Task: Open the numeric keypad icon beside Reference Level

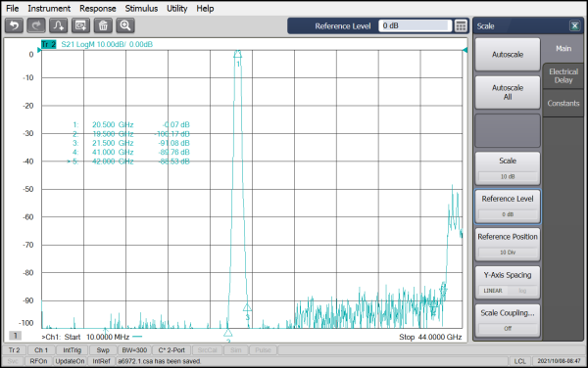Action: point(461,25)
